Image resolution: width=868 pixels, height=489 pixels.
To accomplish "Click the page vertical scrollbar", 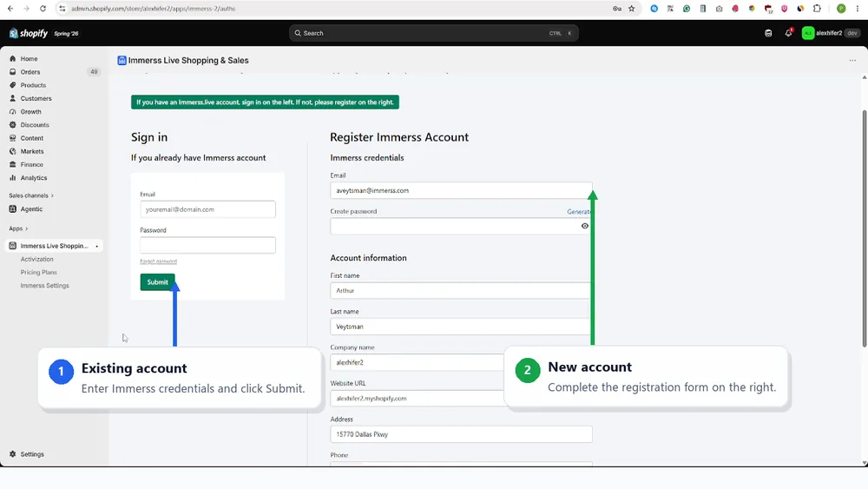I will tap(865, 228).
